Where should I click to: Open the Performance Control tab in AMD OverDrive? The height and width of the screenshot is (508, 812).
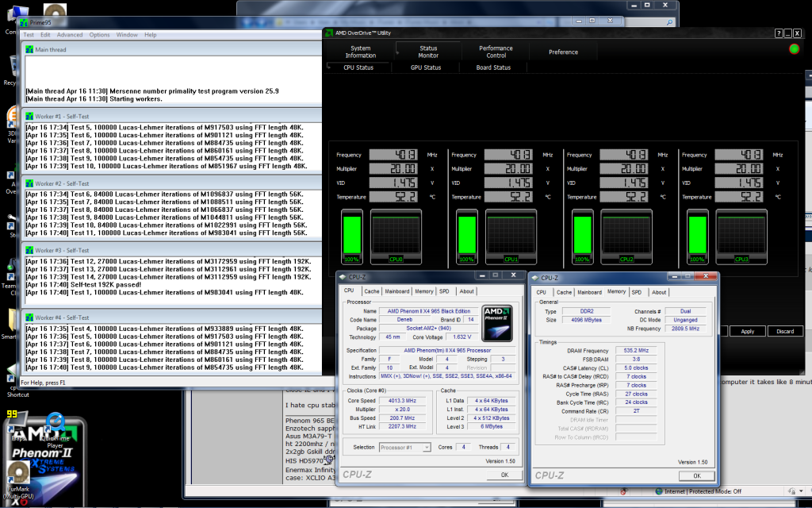[496, 52]
